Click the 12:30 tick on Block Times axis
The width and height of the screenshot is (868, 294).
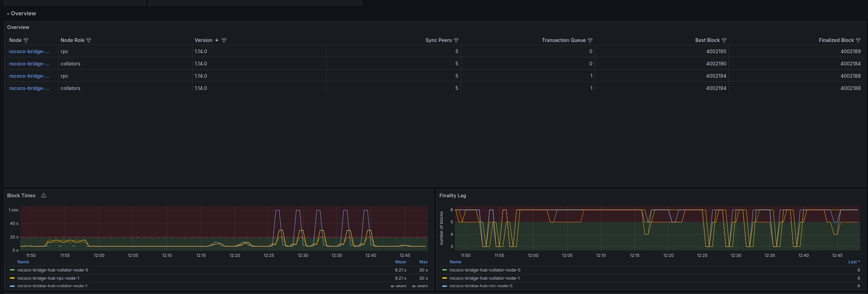click(x=303, y=256)
